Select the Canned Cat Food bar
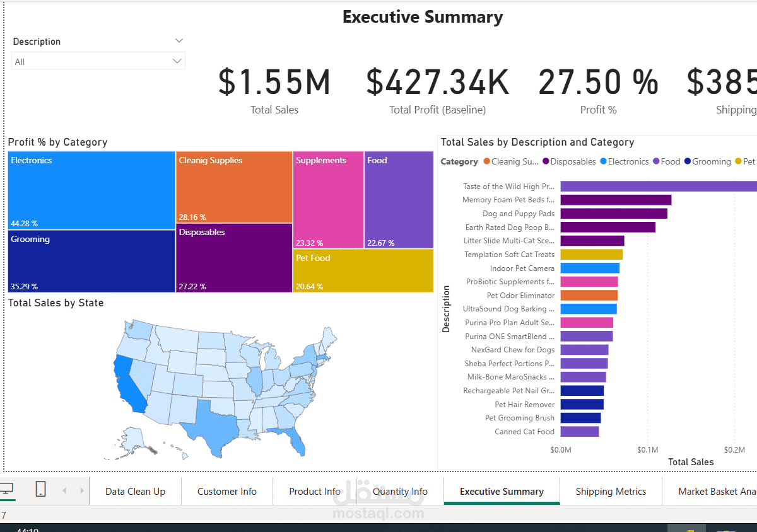757x532 pixels. [580, 432]
